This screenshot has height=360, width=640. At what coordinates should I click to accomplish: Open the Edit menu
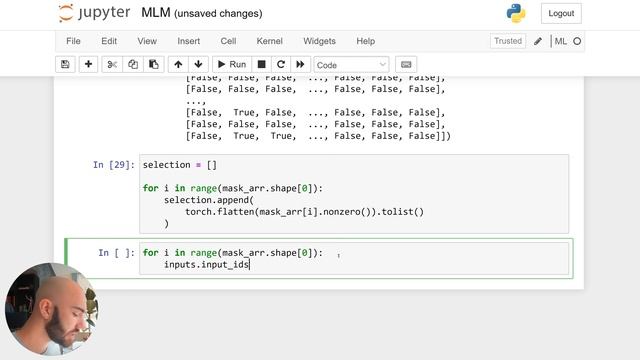point(109,41)
